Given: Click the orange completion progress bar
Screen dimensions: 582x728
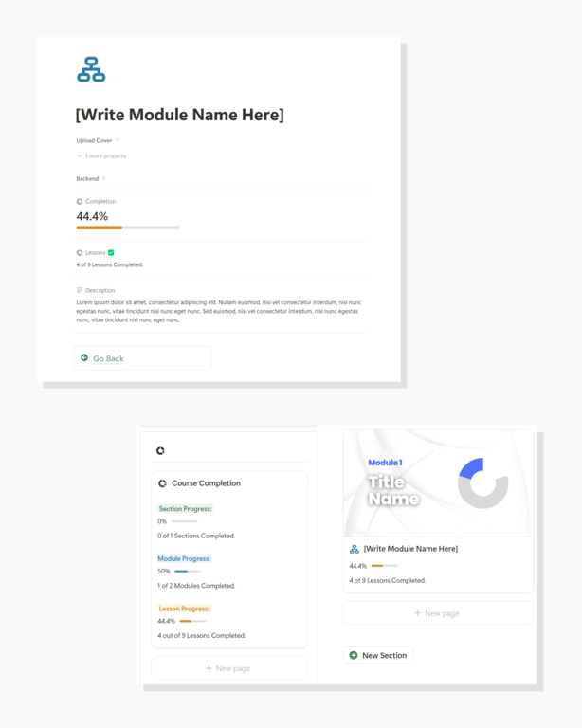Looking at the screenshot, I should [128, 227].
